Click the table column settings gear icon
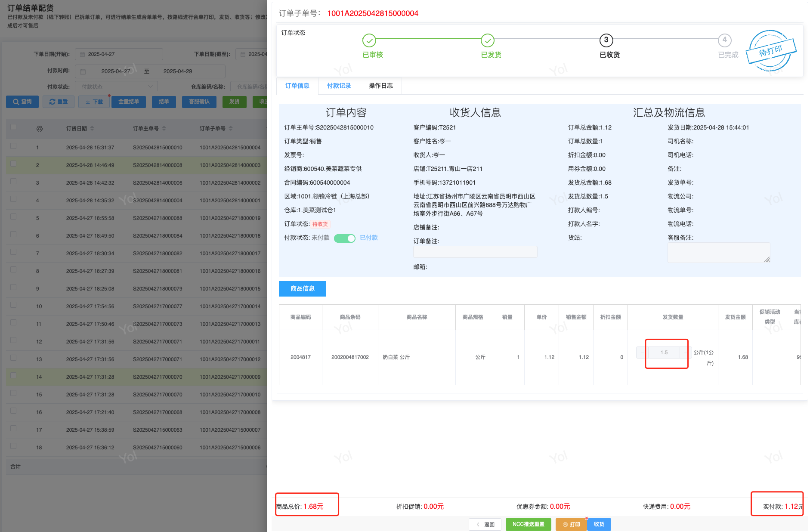The height and width of the screenshot is (532, 810). point(40,129)
